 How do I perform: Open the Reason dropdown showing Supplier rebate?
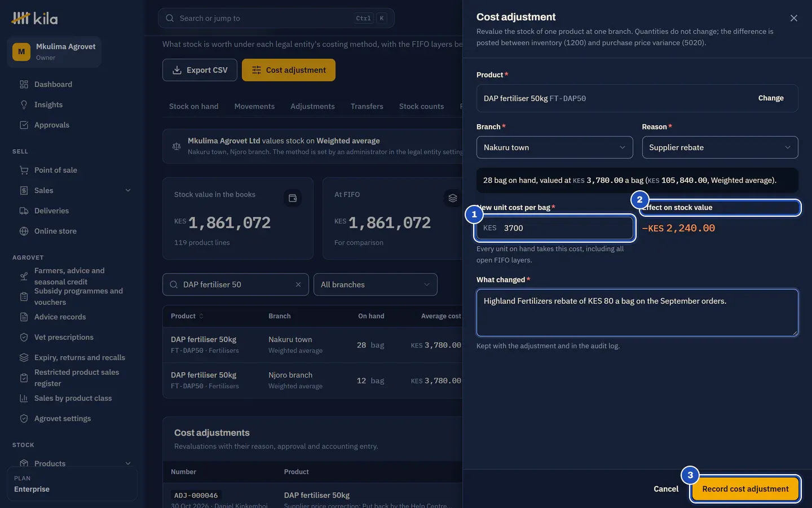[x=720, y=147]
